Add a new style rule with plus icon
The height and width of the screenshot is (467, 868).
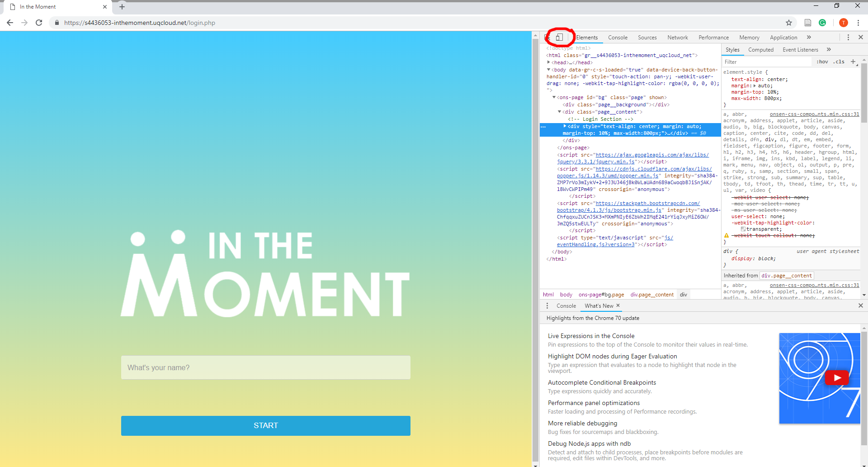[853, 62]
